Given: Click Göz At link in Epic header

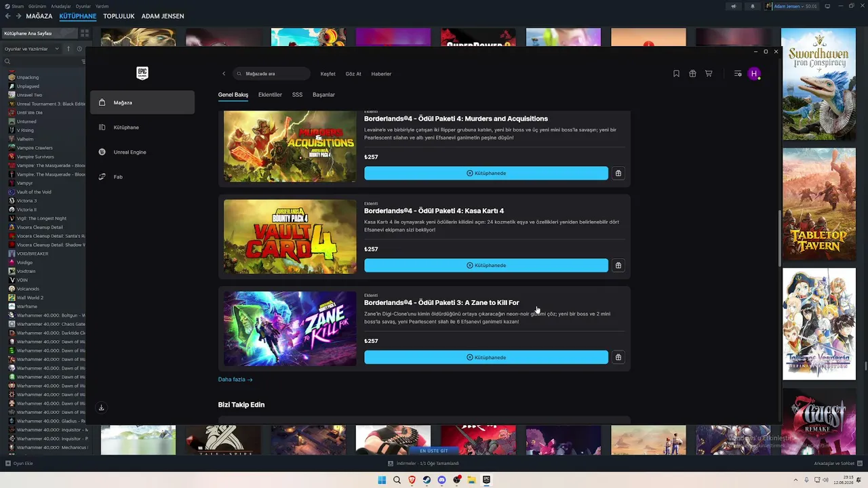Looking at the screenshot, I should coord(353,74).
